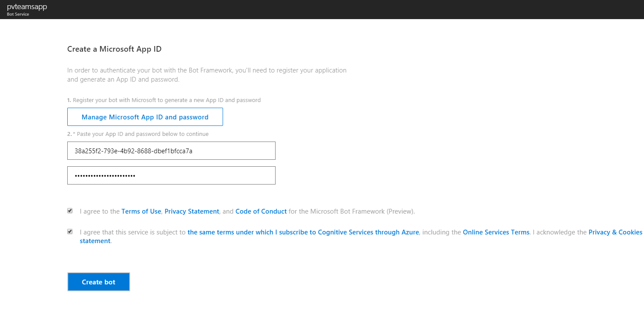Open the Privacy Statement link
644x310 pixels.
click(192, 211)
